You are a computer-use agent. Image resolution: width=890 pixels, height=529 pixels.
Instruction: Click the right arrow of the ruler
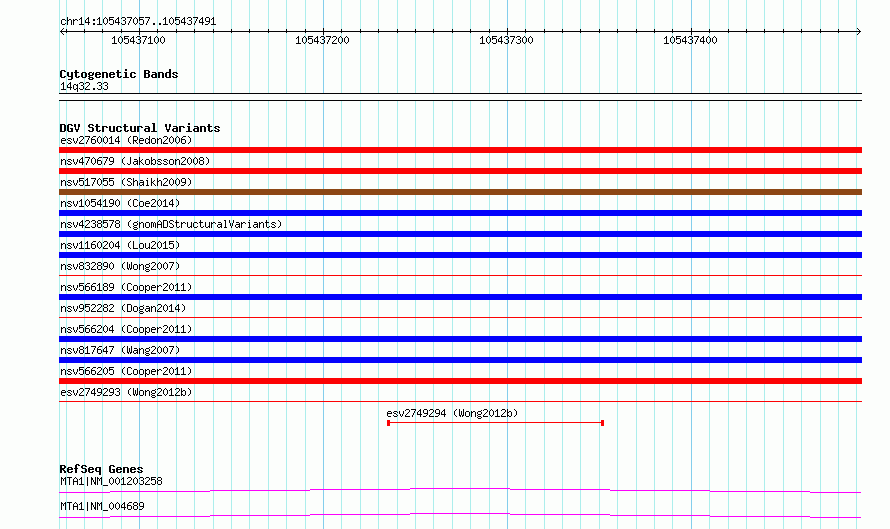click(x=858, y=32)
